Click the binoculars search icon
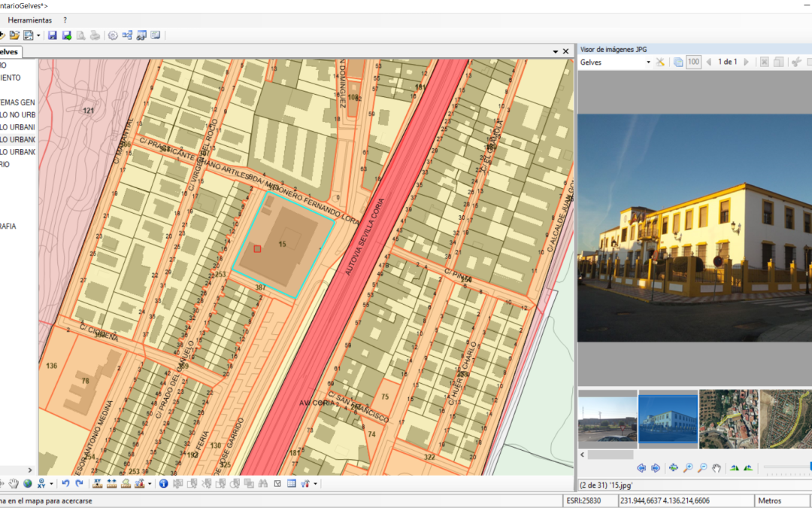This screenshot has height=508, width=812. [263, 483]
